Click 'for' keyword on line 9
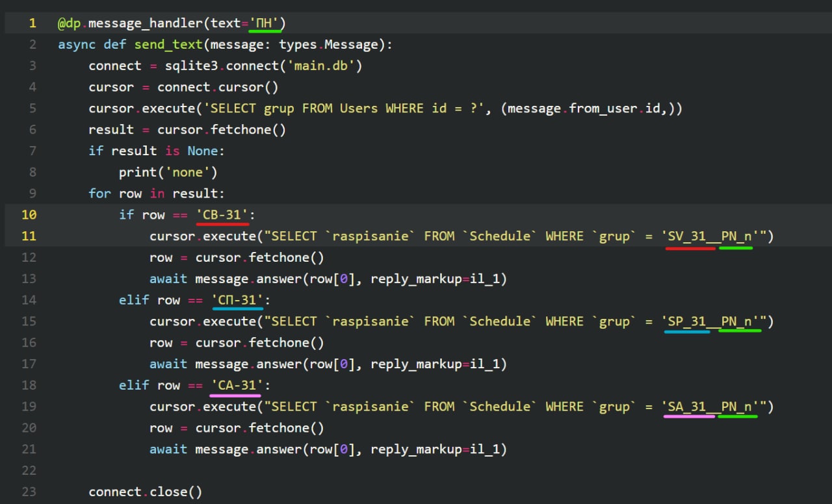Viewport: 832px width, 504px height. [x=100, y=194]
